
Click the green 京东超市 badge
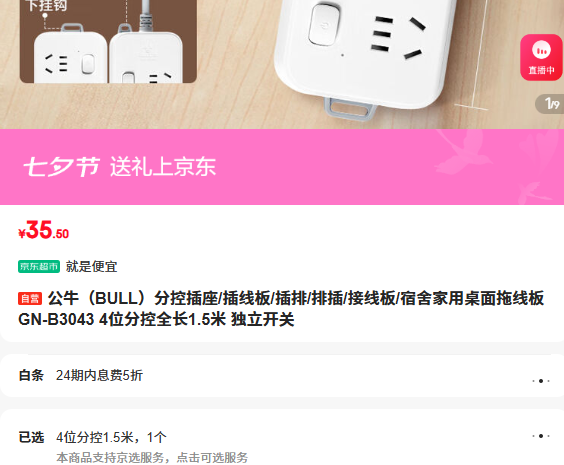coord(39,266)
